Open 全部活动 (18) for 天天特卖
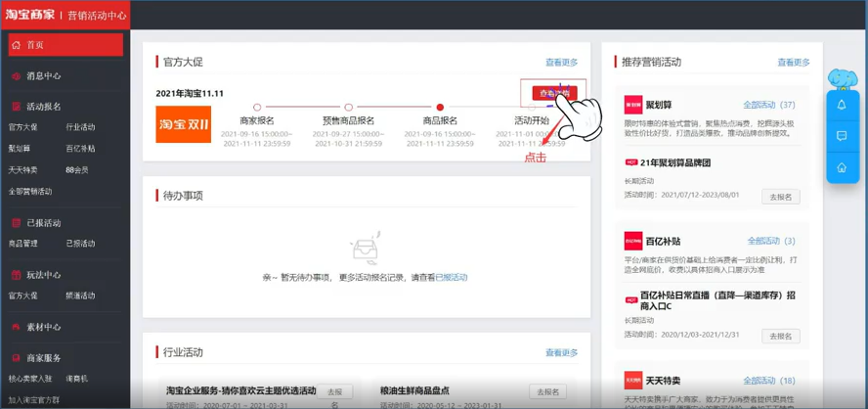868x409 pixels. pyautogui.click(x=769, y=381)
